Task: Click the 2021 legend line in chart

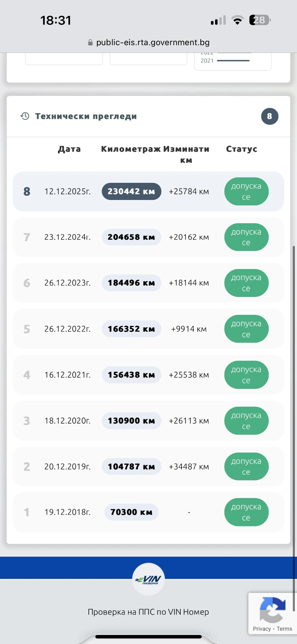Action: click(233, 61)
